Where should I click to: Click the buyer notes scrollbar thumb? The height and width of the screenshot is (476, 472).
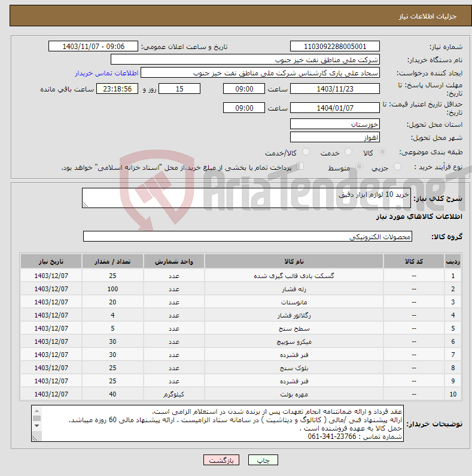pos(36,419)
